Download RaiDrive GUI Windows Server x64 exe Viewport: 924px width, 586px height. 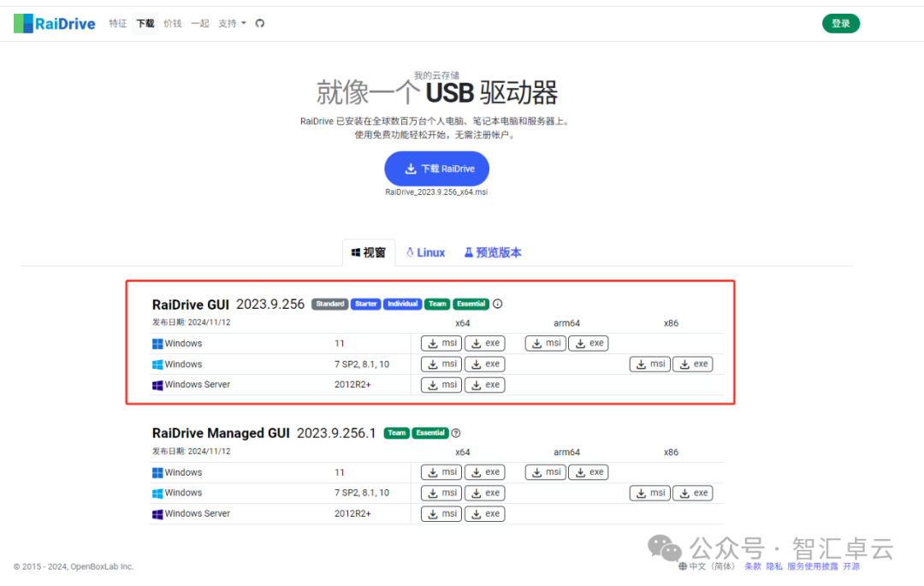tap(485, 385)
